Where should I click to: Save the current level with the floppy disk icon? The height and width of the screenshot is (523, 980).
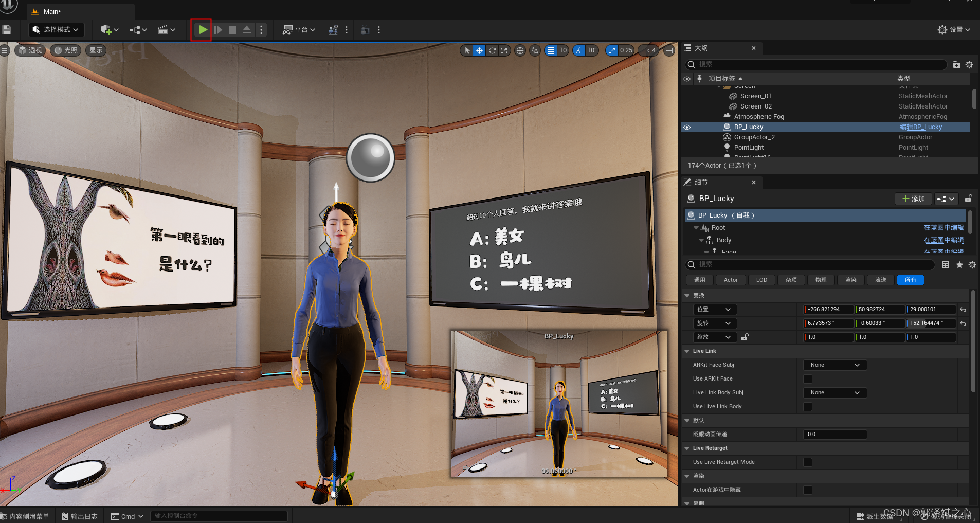6,30
